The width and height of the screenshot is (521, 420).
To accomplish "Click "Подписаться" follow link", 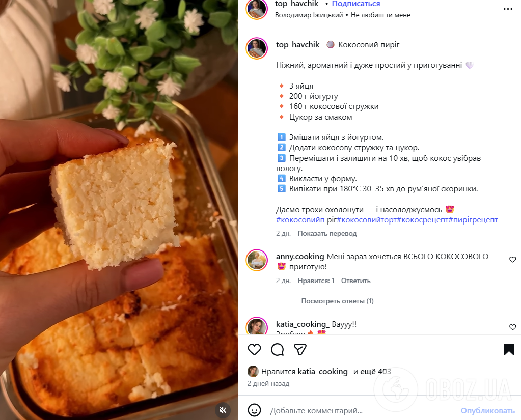I will 356,4.
